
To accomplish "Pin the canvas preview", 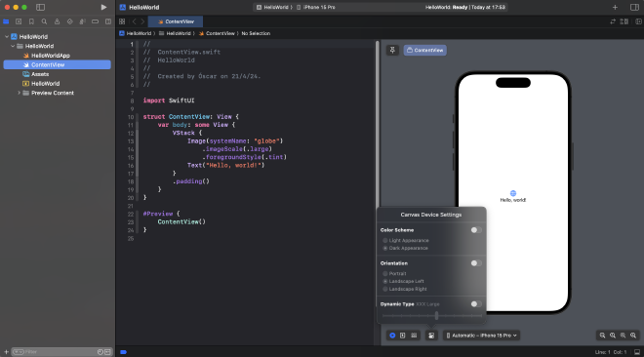I will (392, 50).
